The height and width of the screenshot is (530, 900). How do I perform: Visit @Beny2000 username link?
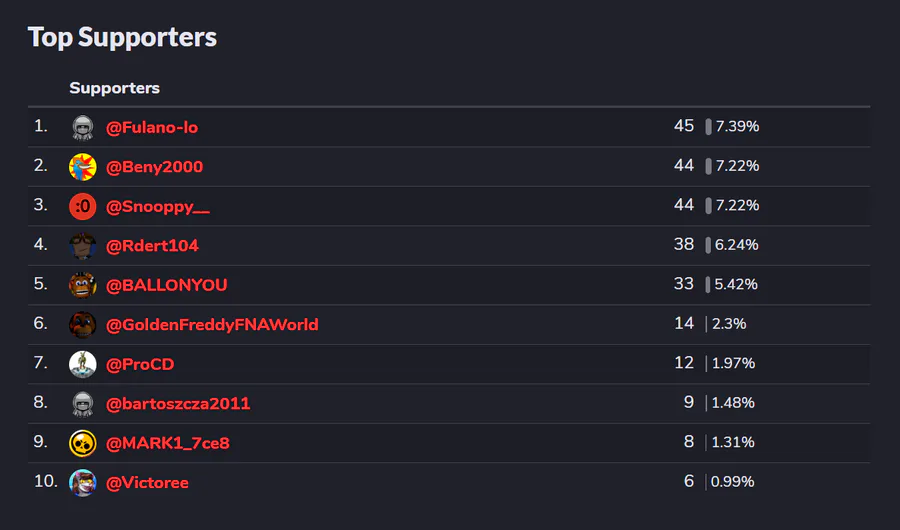(x=154, y=167)
